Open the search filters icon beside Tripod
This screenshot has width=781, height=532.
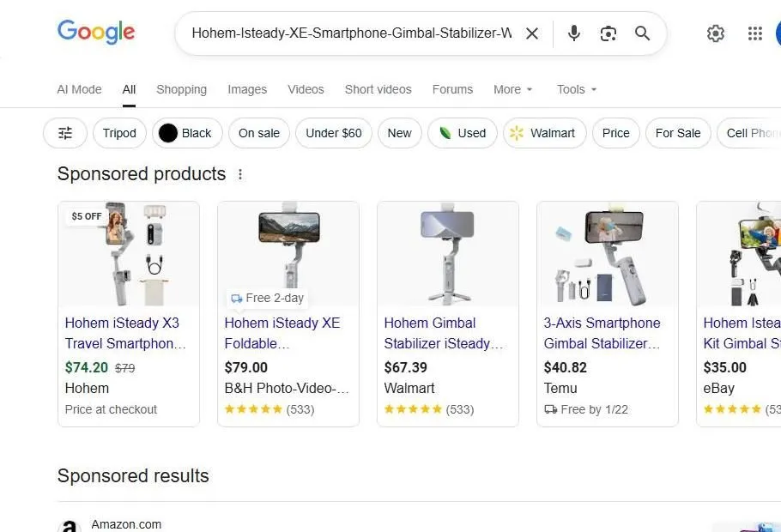tap(64, 133)
